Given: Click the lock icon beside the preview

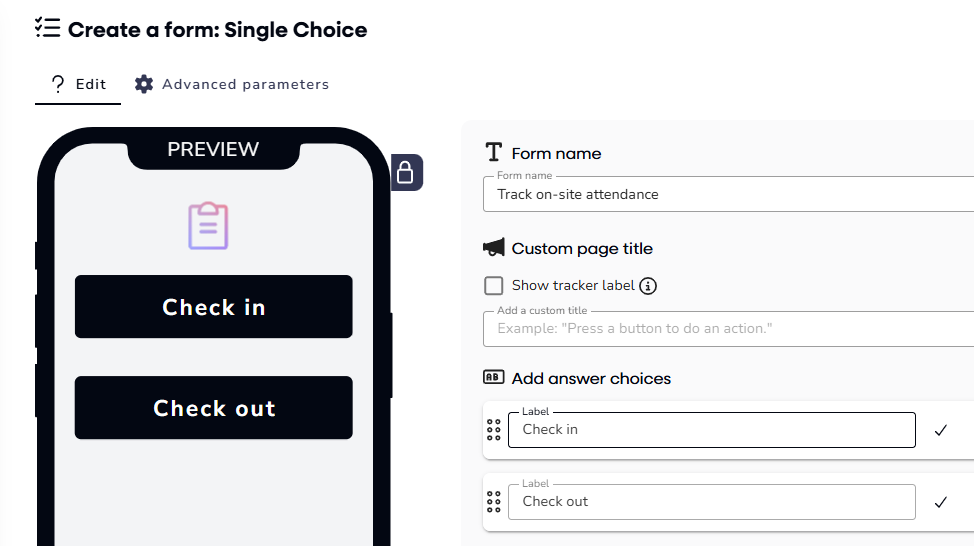Looking at the screenshot, I should [x=405, y=172].
